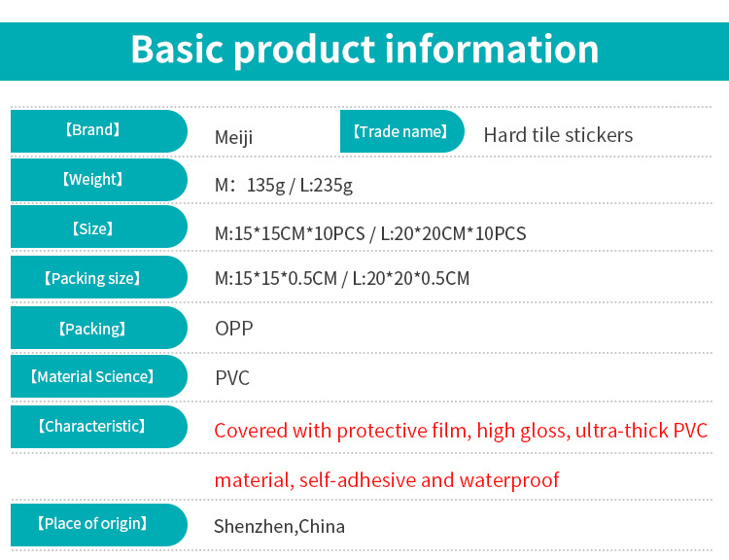The height and width of the screenshot is (560, 729).
Task: Click the Meiji brand value
Action: [x=233, y=137]
